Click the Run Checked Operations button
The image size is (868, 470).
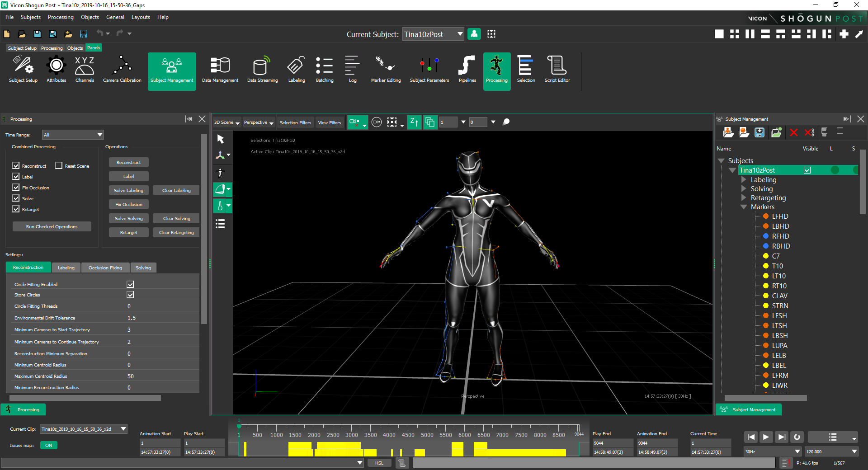coord(52,227)
